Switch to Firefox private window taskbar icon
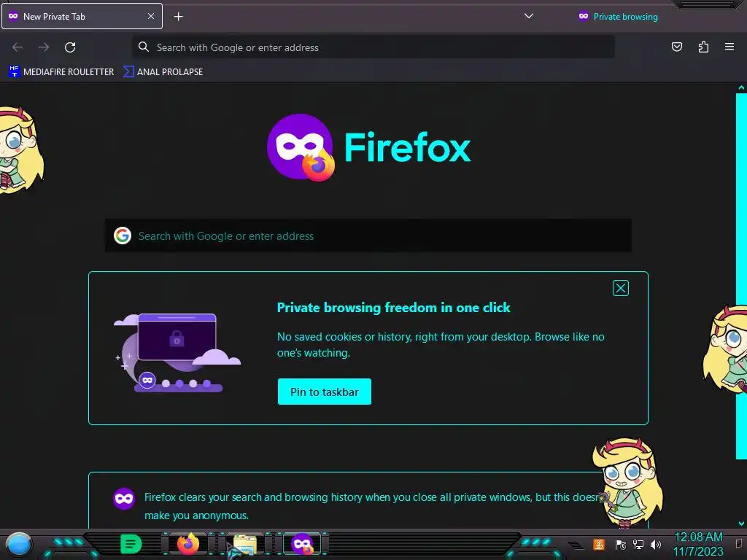Screen dimensions: 747x560 click(x=302, y=544)
